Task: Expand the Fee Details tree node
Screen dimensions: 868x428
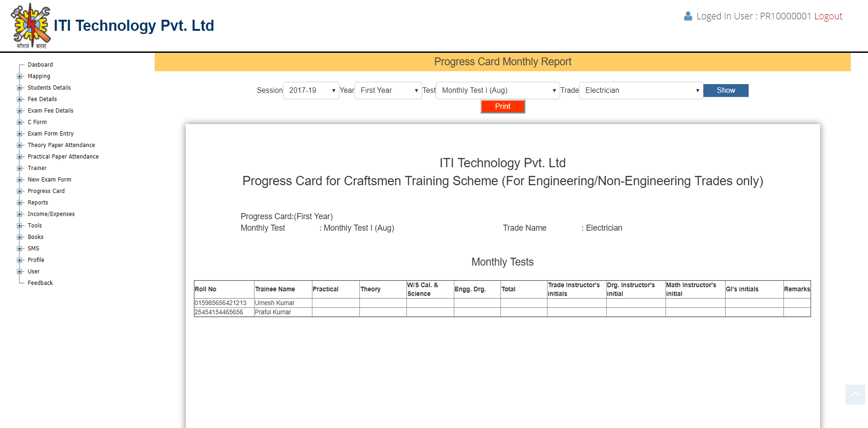Action: tap(19, 99)
